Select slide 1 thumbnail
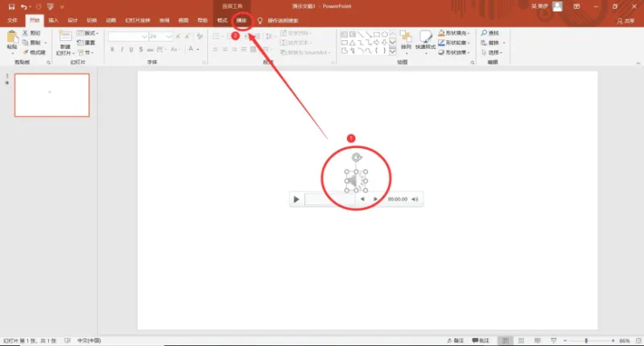 (x=52, y=95)
